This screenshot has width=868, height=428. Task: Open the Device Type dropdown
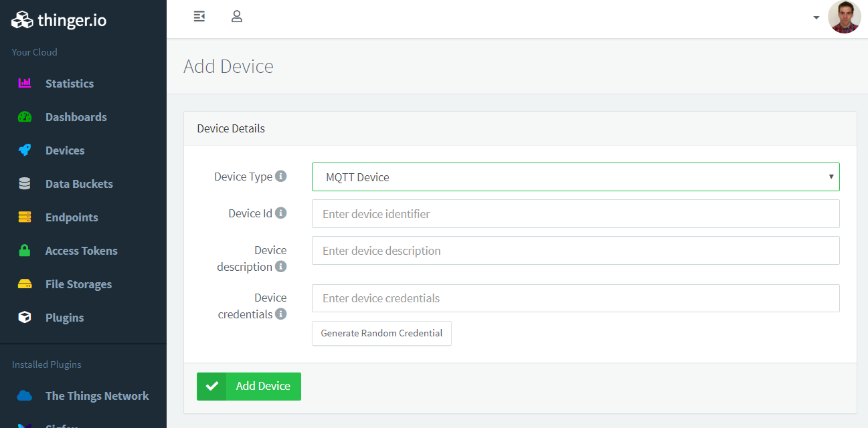tap(576, 177)
